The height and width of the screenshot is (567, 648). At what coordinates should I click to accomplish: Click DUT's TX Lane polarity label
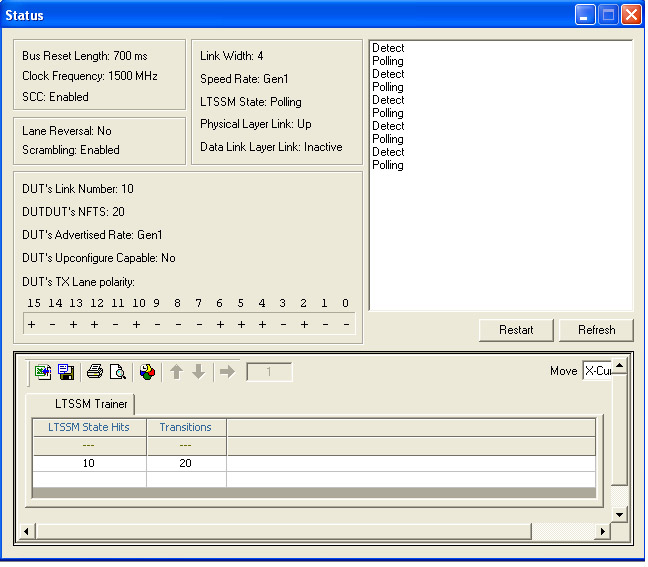click(x=79, y=283)
